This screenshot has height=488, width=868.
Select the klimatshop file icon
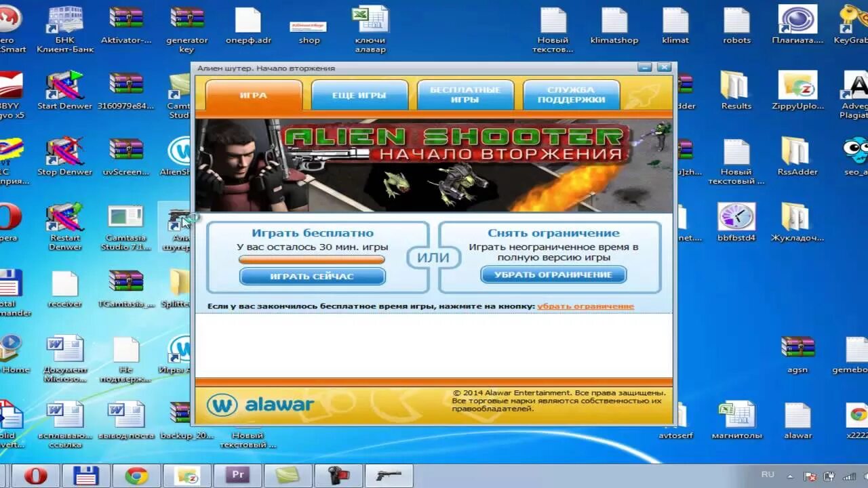(614, 26)
